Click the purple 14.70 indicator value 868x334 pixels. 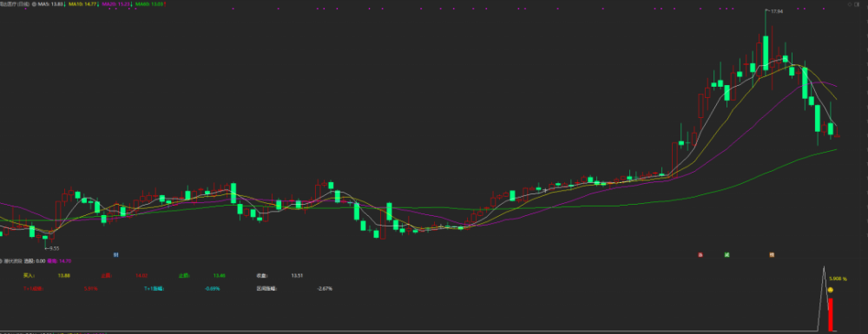65,261
